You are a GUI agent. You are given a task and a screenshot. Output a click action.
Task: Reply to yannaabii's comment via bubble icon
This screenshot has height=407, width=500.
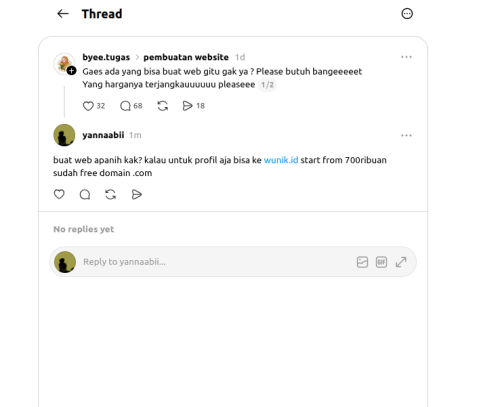85,194
